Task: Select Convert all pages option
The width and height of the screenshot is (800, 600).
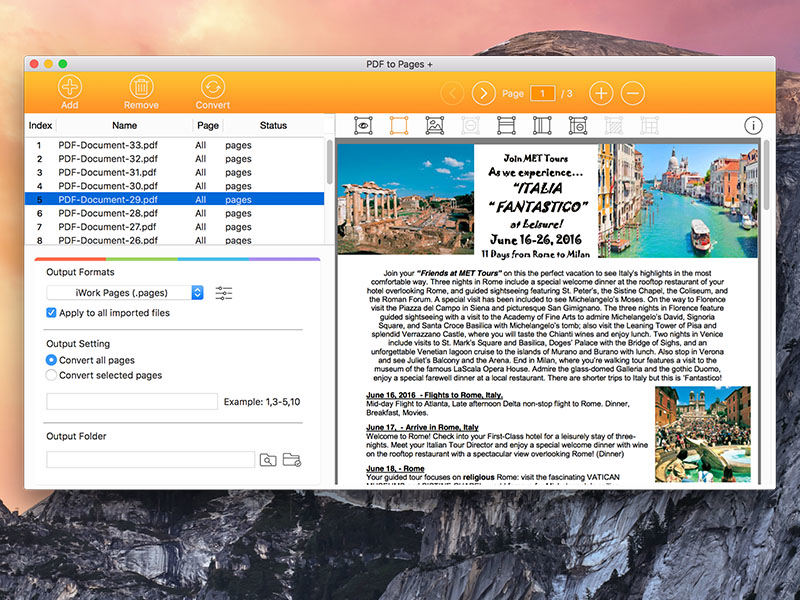Action: 51,360
